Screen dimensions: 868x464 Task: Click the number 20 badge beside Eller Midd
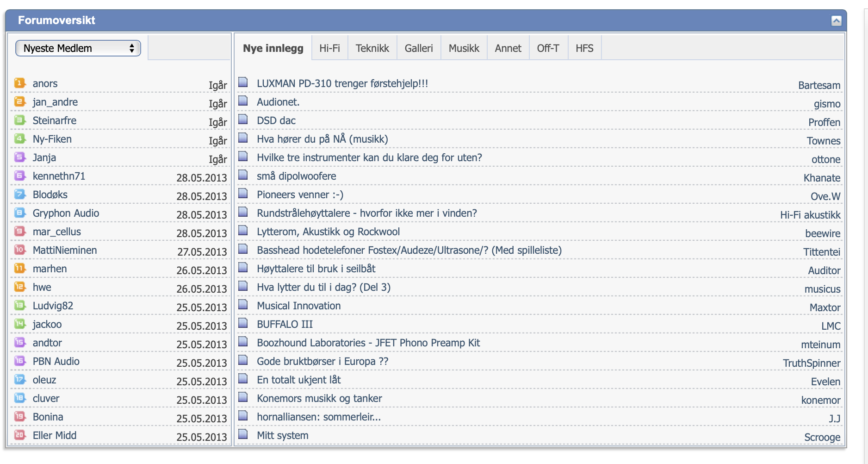(x=19, y=435)
